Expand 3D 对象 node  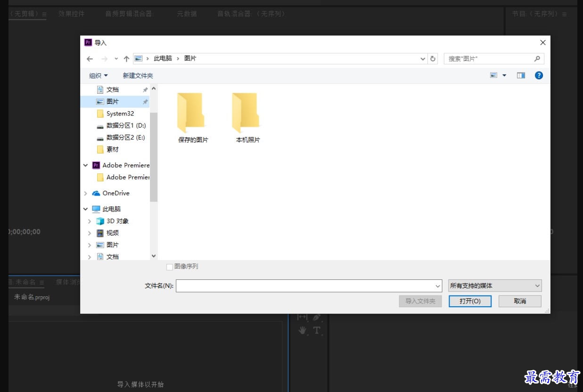[90, 221]
